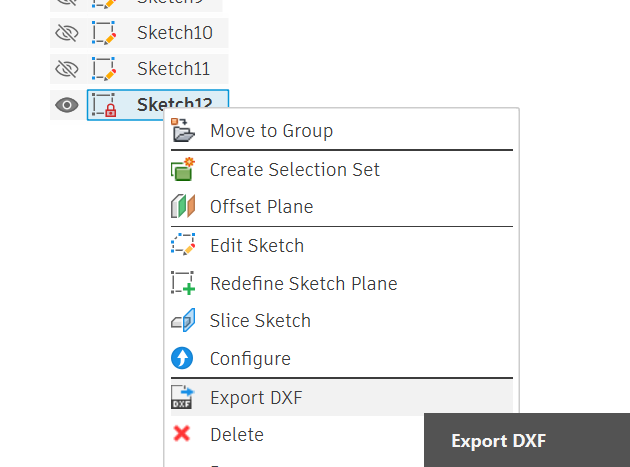Click the Slice Sketch icon
Viewport: 630px width, 467px height.
[x=183, y=321]
